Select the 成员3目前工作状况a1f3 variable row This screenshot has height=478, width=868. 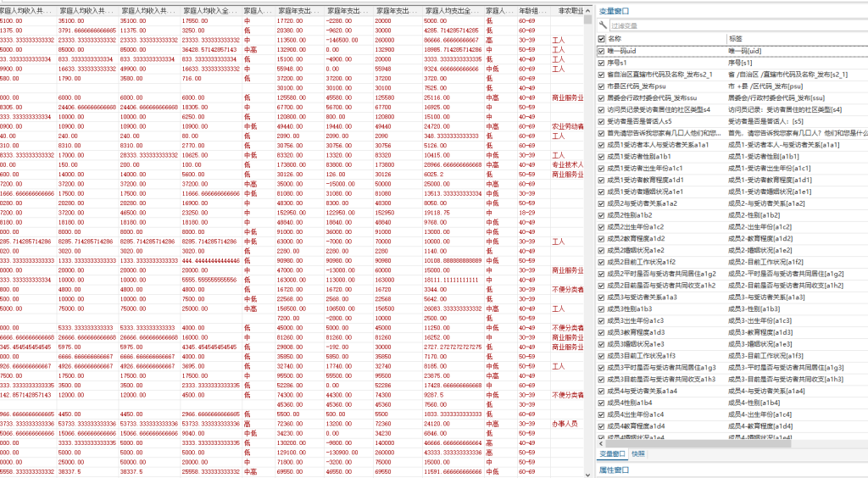[733, 356]
